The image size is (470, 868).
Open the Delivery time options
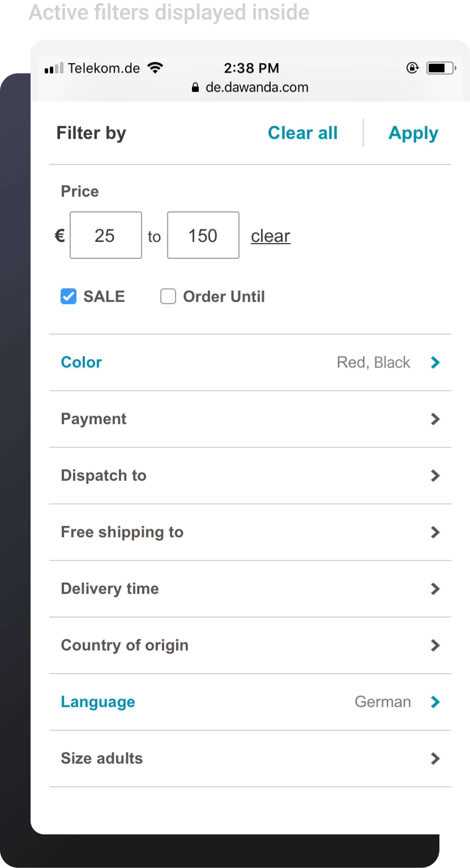[x=249, y=589]
